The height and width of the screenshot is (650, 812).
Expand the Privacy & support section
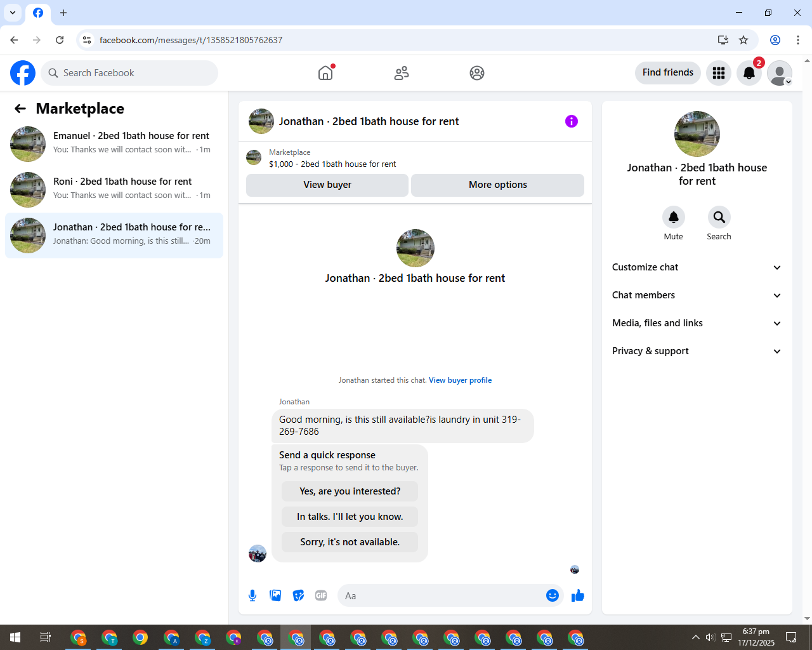click(697, 351)
